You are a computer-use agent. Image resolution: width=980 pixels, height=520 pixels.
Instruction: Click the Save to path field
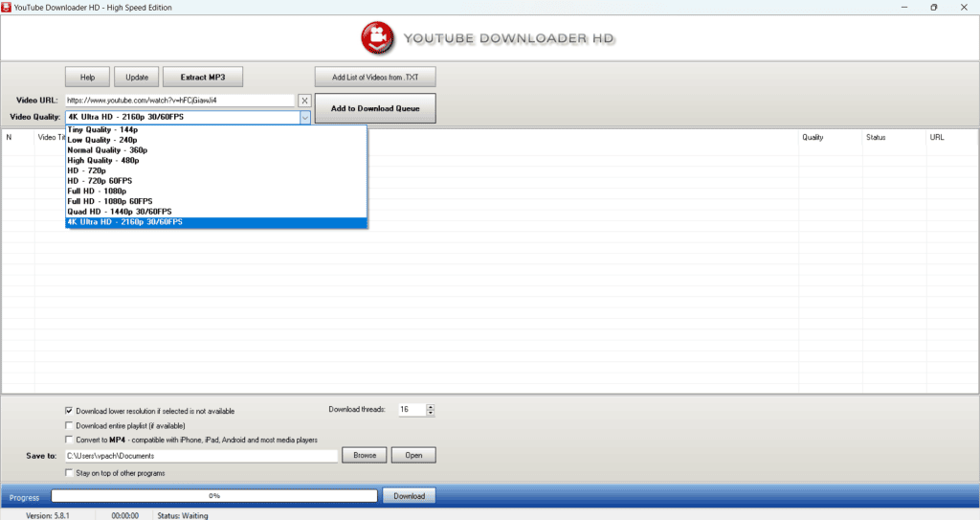coord(201,456)
